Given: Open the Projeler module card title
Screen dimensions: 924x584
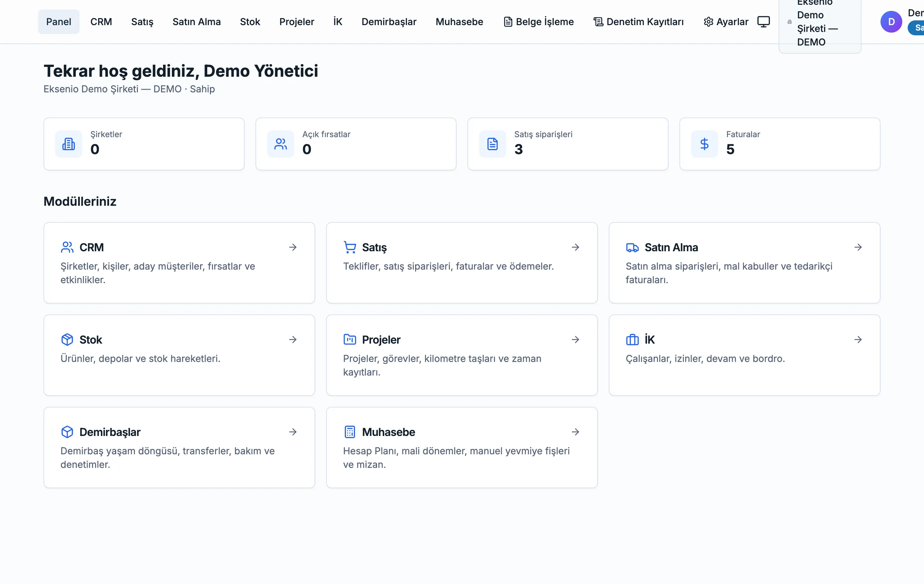Looking at the screenshot, I should [x=381, y=340].
